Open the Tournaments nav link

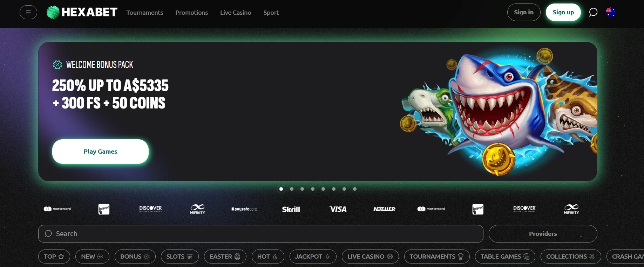pyautogui.click(x=145, y=13)
